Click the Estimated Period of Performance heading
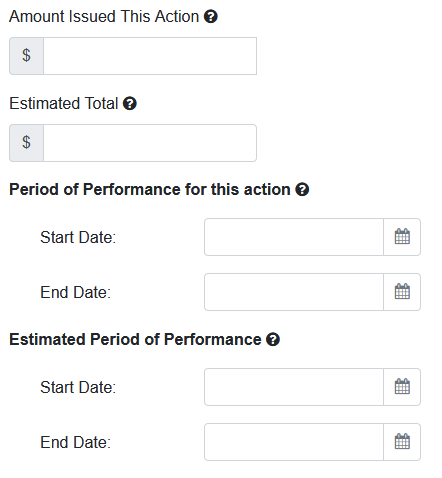 coord(135,339)
